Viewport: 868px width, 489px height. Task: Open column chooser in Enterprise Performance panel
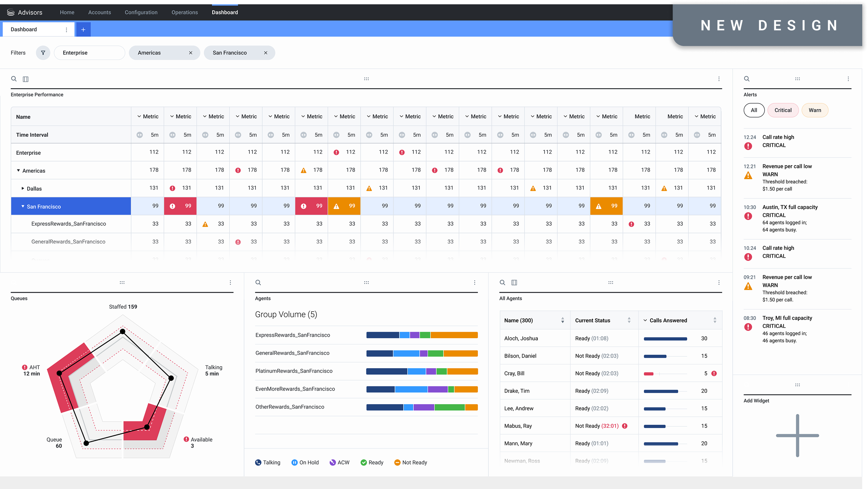26,79
